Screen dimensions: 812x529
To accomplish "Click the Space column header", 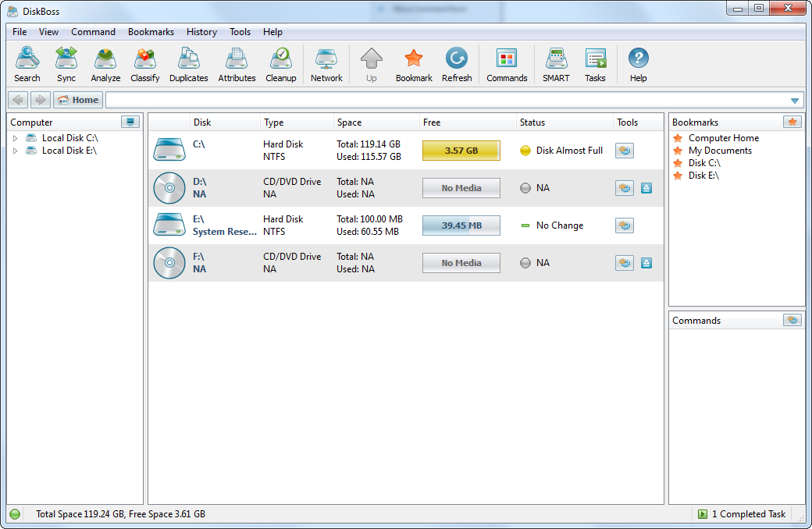I will 376,122.
